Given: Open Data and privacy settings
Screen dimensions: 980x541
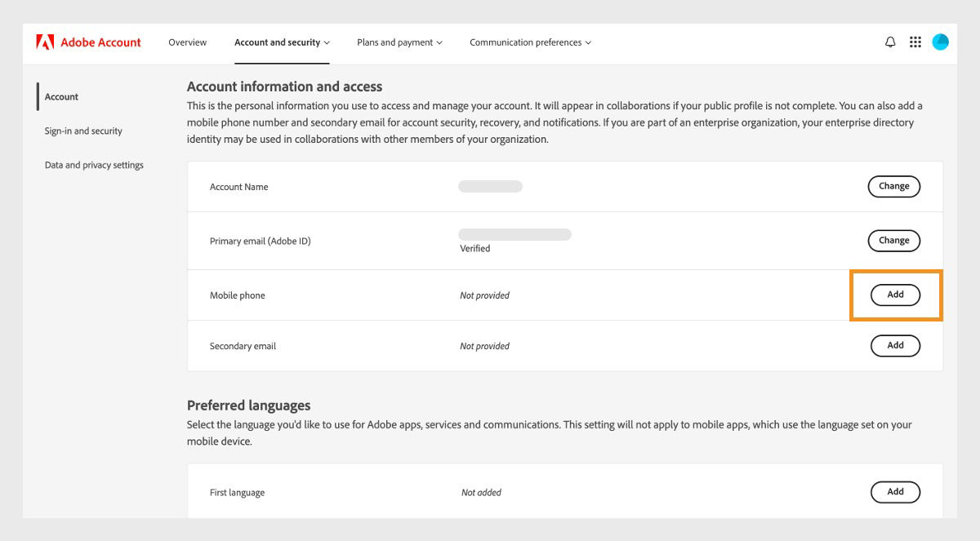Looking at the screenshot, I should pos(94,166).
